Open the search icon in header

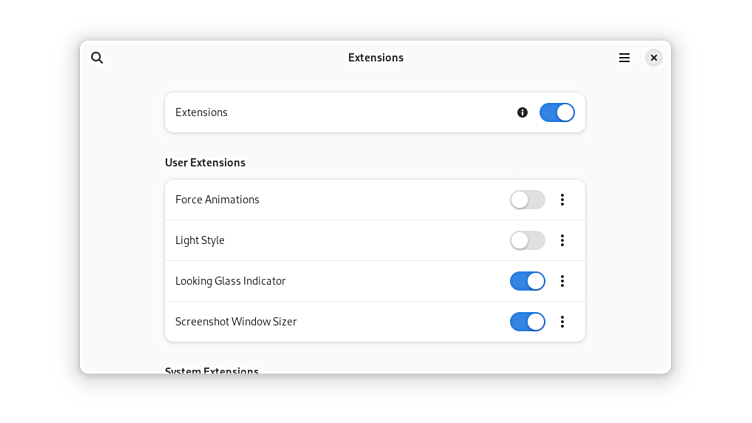click(97, 58)
